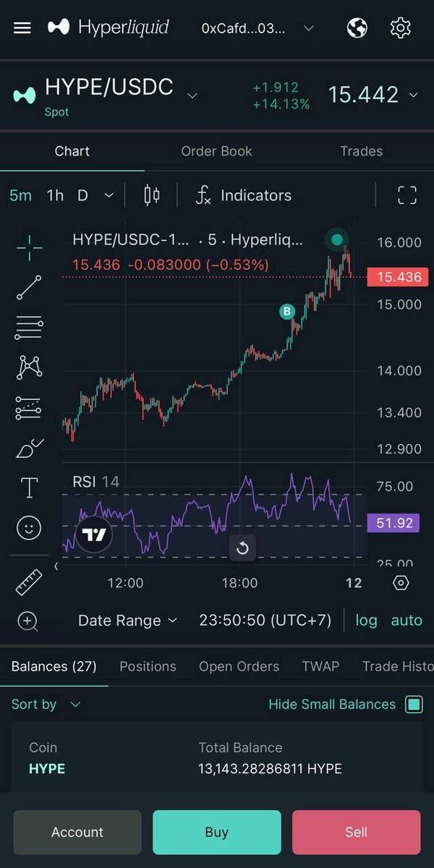Tap the HYPE token icon
The image size is (434, 868).
point(25,95)
